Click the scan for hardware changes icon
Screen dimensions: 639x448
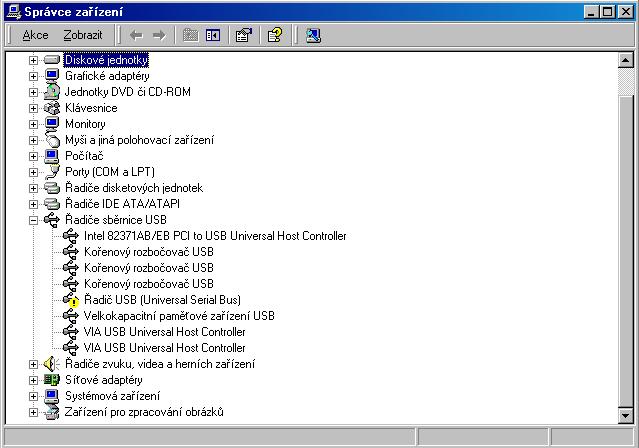tap(313, 35)
